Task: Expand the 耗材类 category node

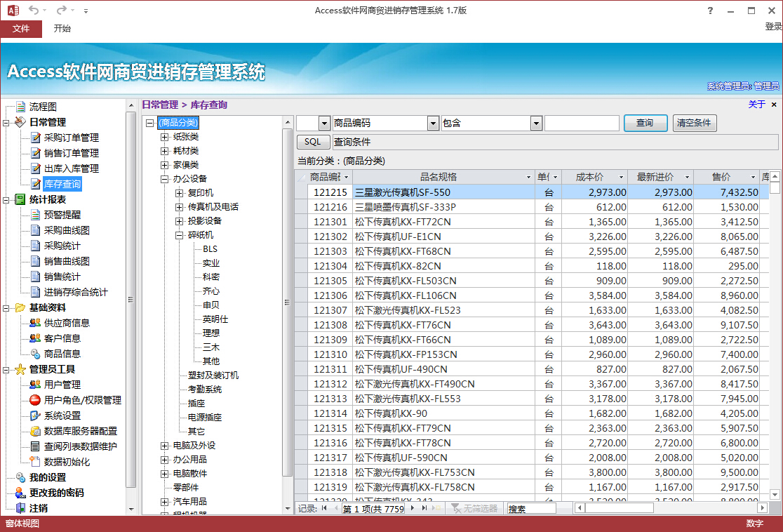Action: [x=164, y=151]
